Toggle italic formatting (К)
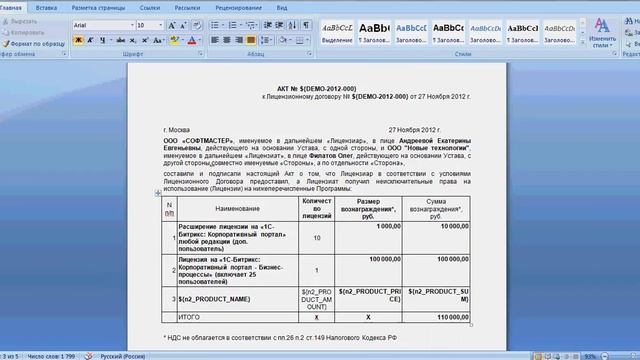Viewport: 640px width, 360px height. click(90, 40)
